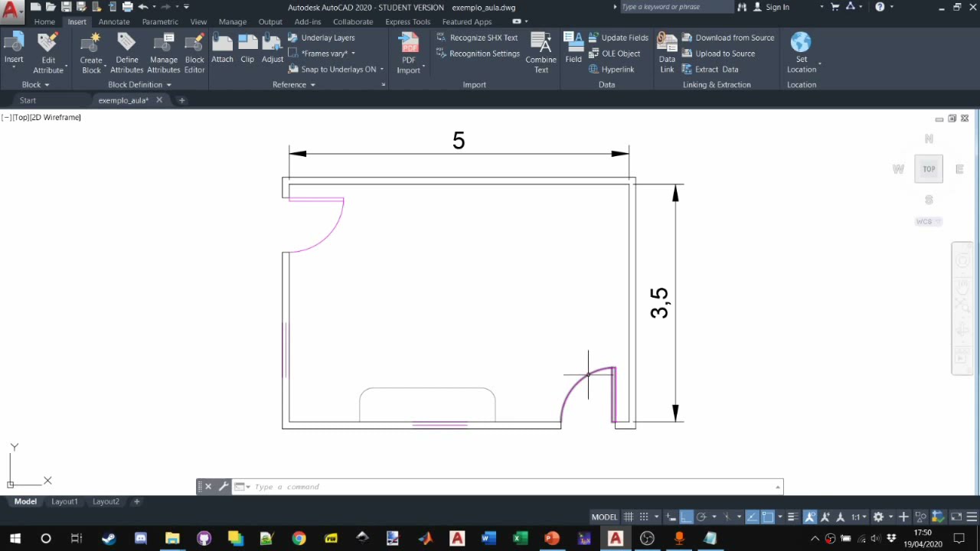The image size is (980, 551).
Task: Click Recognize SHX Text
Action: click(477, 37)
